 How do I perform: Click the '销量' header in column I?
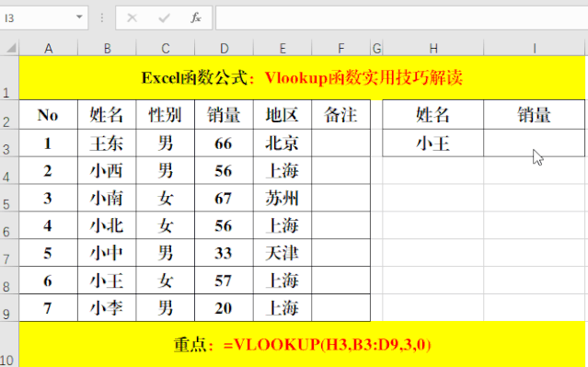(534, 114)
